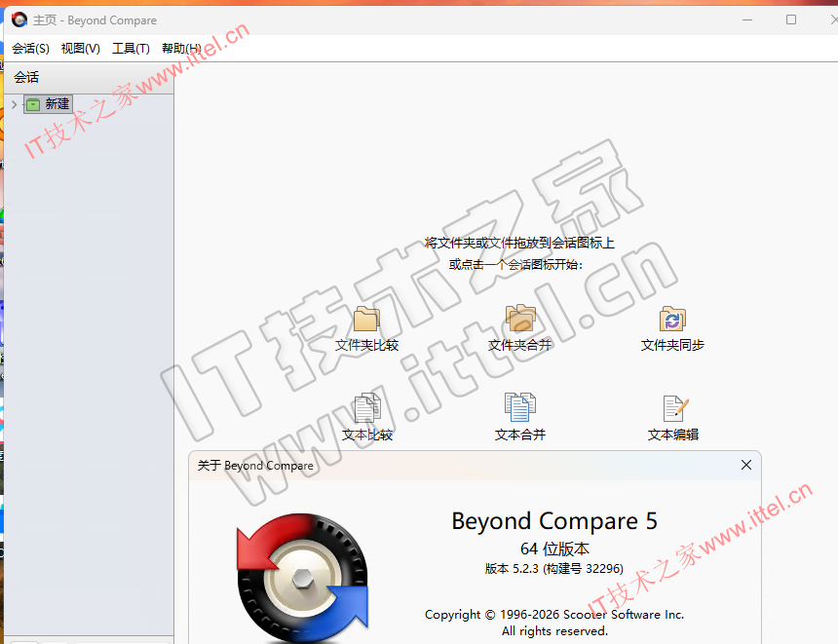Maximize the Beyond Compare main window
Screen dimensions: 838x644
pos(791,19)
